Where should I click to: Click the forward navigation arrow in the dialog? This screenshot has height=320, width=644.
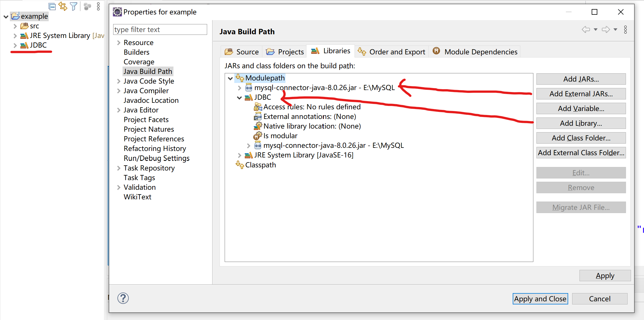[606, 29]
